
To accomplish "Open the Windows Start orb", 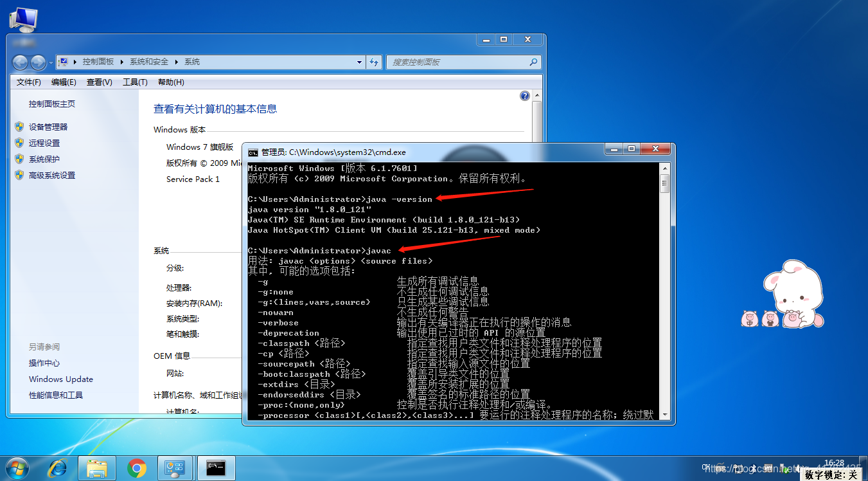I will (x=16, y=468).
